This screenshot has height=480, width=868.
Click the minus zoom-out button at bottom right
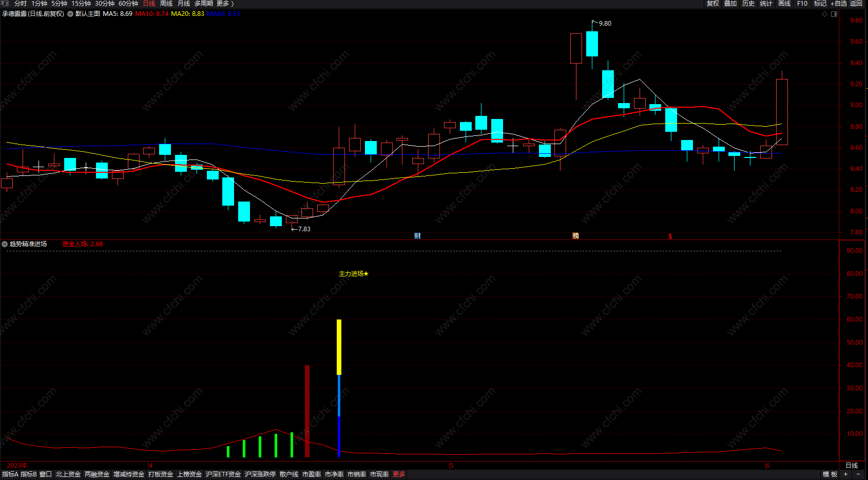pos(858,474)
